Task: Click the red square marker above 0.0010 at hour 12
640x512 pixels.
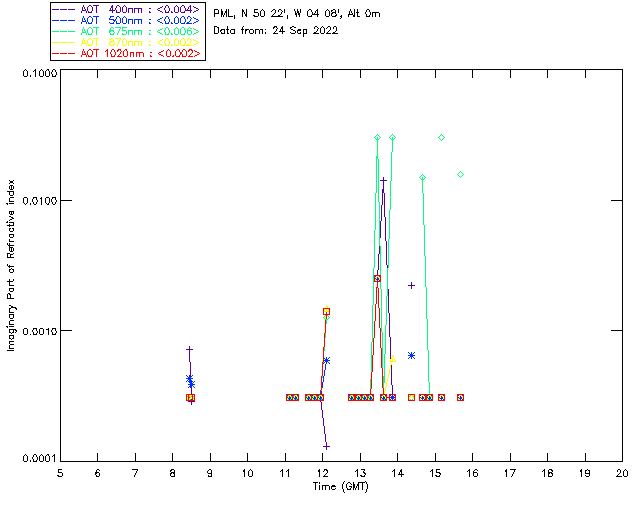Action: pos(326,312)
